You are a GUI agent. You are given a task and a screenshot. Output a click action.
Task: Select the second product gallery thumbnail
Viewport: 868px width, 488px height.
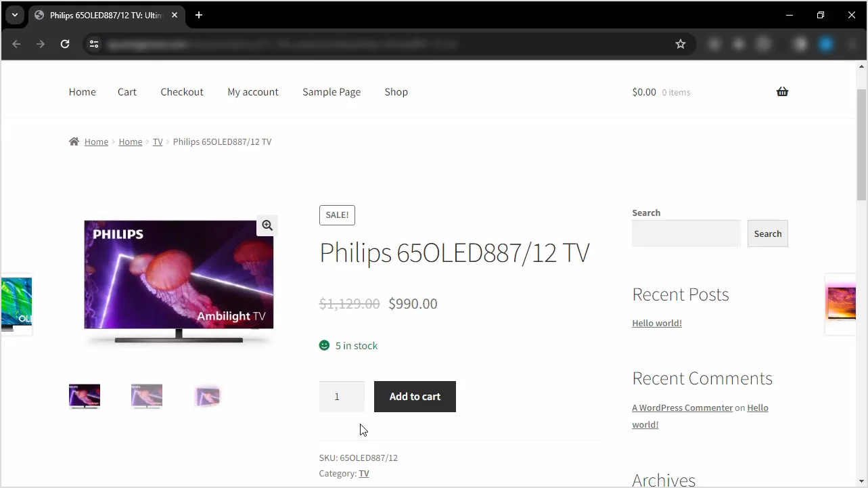(147, 397)
